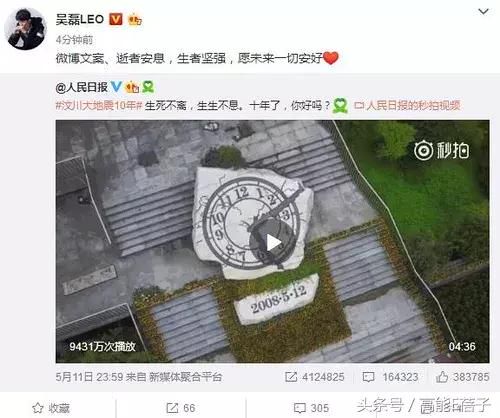500x418 pixels.
Task: View original post reposts count 4124825
Action: tap(315, 377)
